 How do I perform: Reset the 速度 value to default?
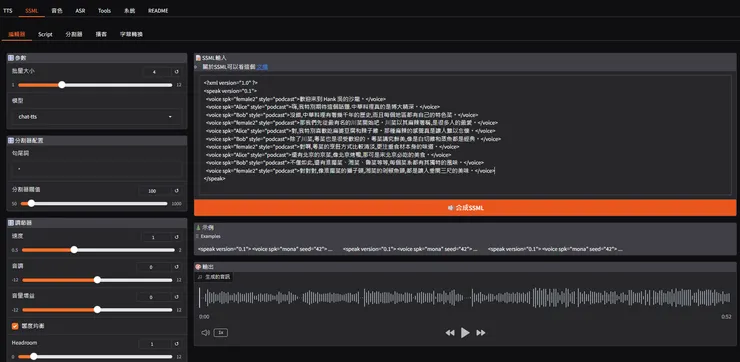click(x=177, y=237)
